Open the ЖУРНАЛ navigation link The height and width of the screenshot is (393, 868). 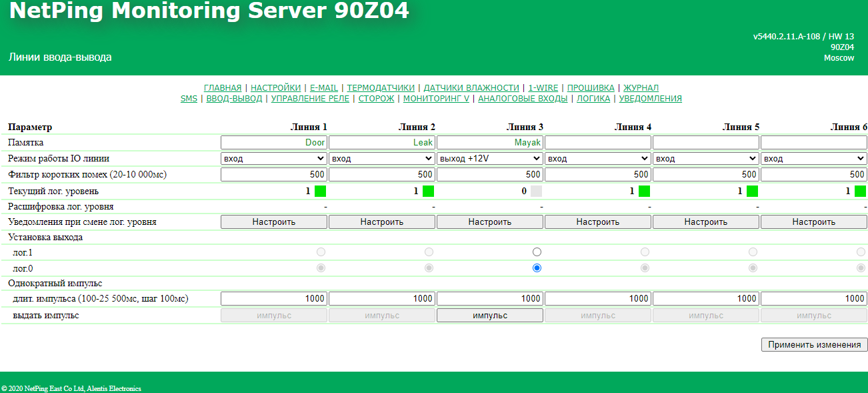tap(641, 88)
